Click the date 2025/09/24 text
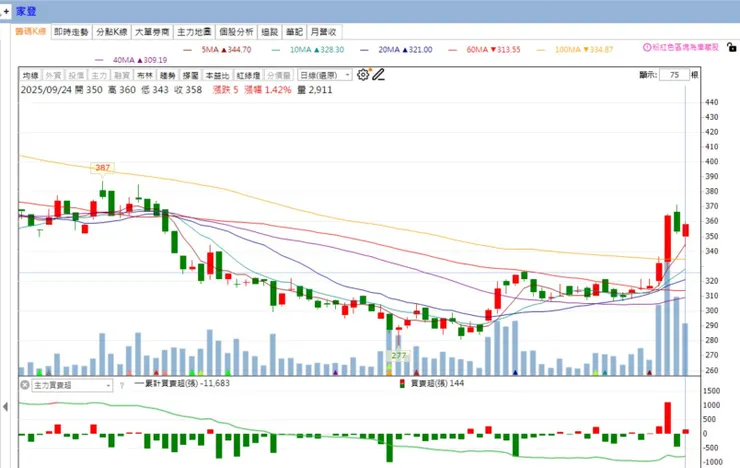 click(45, 90)
